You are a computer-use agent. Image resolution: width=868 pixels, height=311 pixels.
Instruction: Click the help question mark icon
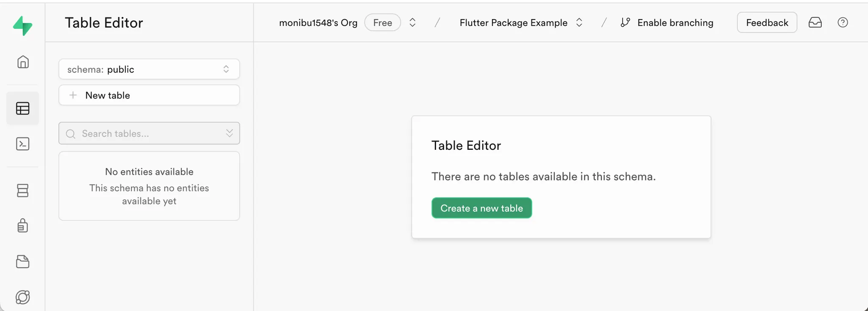(x=843, y=22)
